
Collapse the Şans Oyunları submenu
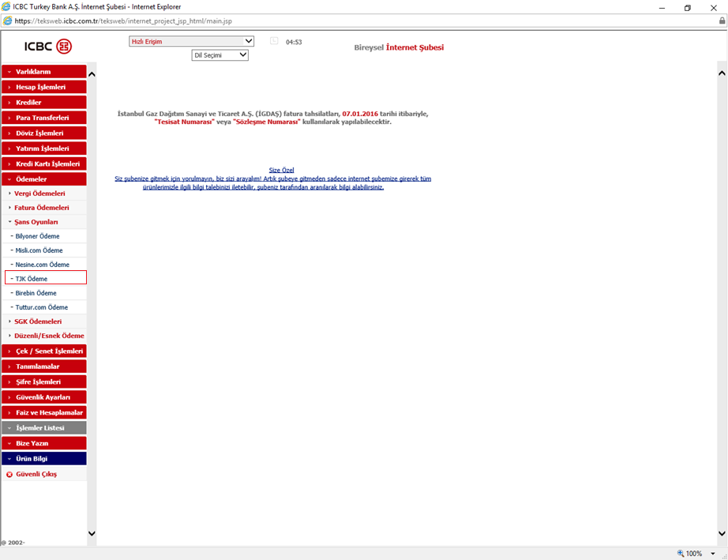pyautogui.click(x=46, y=222)
